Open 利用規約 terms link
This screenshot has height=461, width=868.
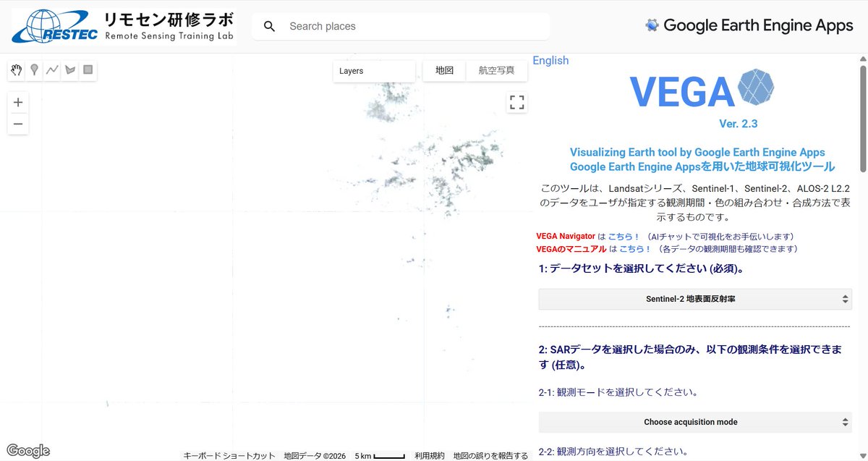pyautogui.click(x=430, y=456)
